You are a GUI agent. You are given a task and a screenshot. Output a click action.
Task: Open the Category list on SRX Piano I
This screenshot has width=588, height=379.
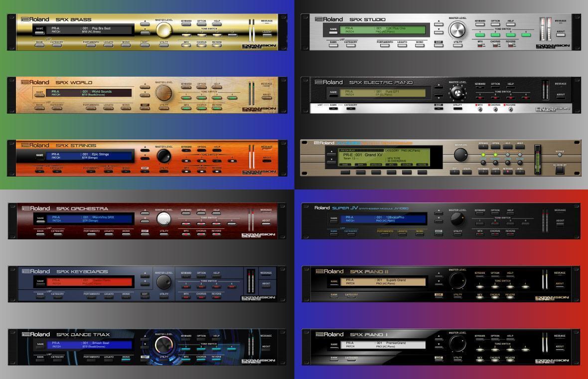[x=351, y=361]
